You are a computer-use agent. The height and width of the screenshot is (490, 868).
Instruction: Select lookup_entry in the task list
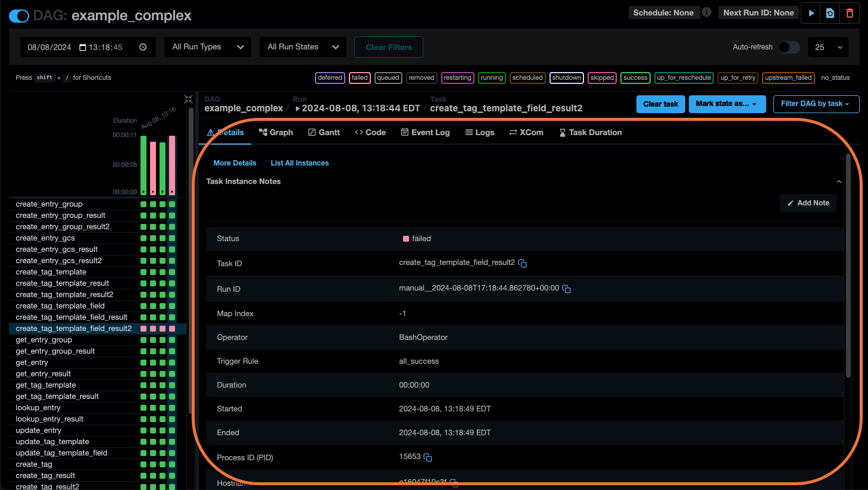tap(38, 407)
